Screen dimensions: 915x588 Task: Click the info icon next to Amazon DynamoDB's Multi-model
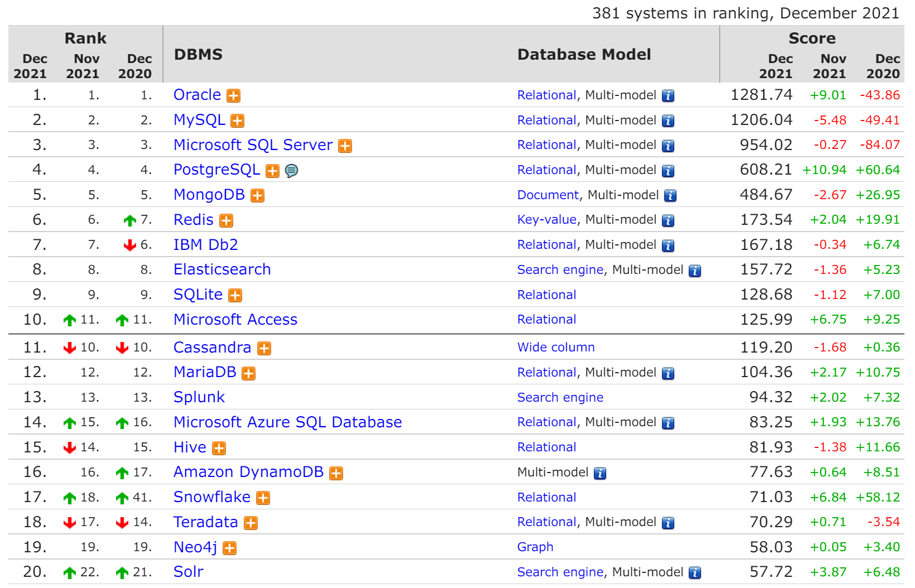coord(600,474)
